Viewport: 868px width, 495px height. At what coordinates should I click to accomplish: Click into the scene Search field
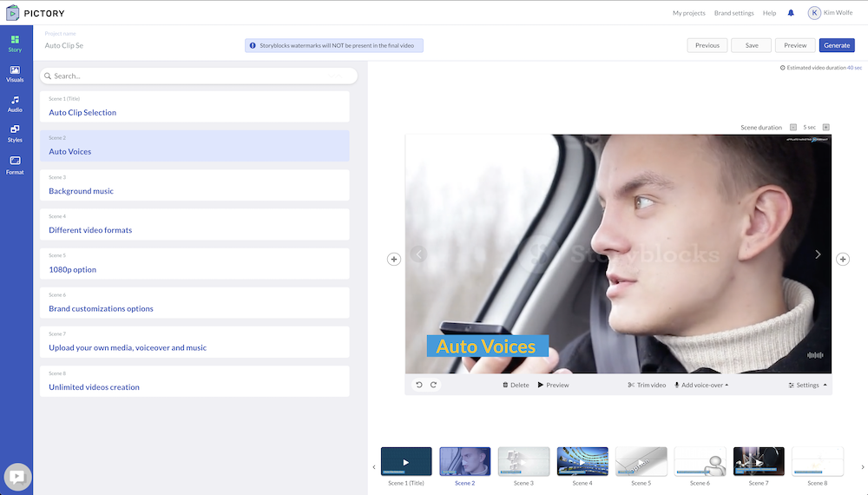point(198,76)
